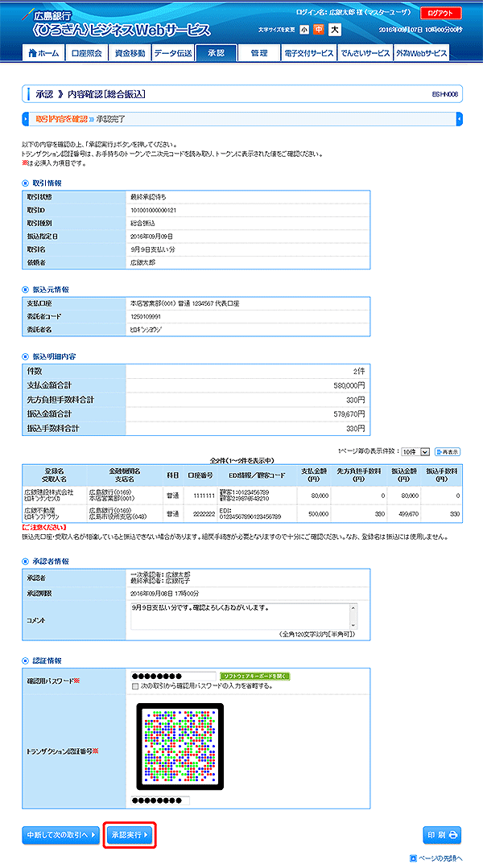Set text size to large 大
This screenshot has height=868, width=483.
335,30
